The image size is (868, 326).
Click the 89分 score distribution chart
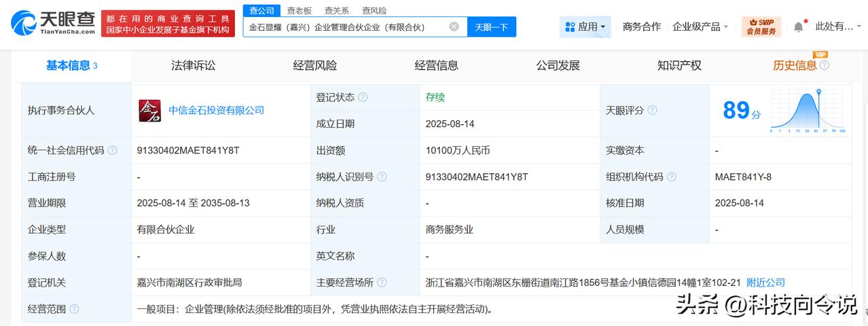pyautogui.click(x=807, y=111)
